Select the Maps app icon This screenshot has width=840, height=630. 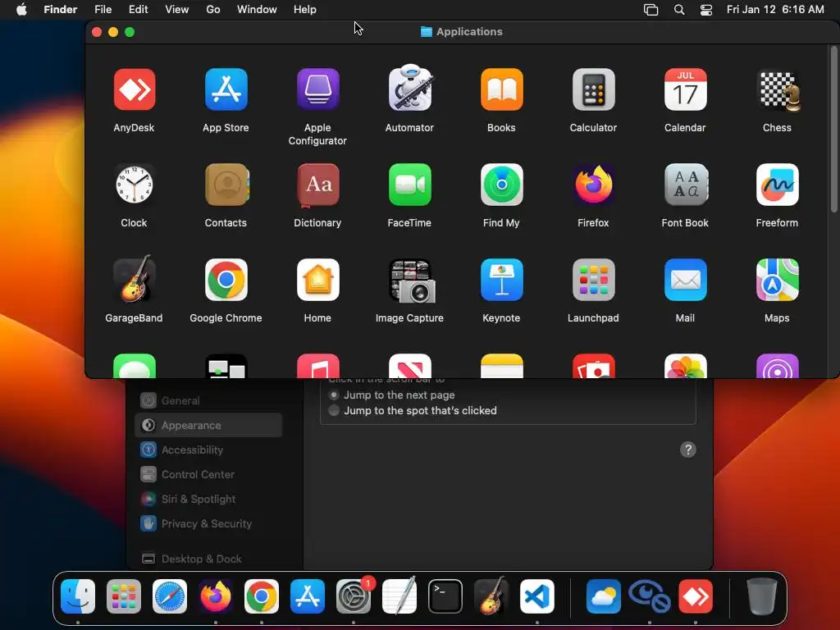tap(778, 280)
